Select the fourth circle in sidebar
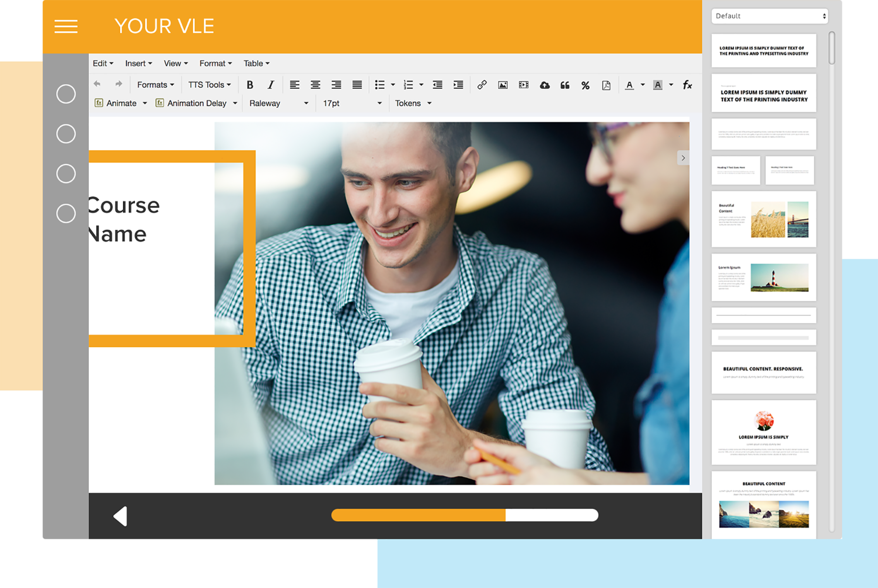The width and height of the screenshot is (878, 588). (66, 214)
